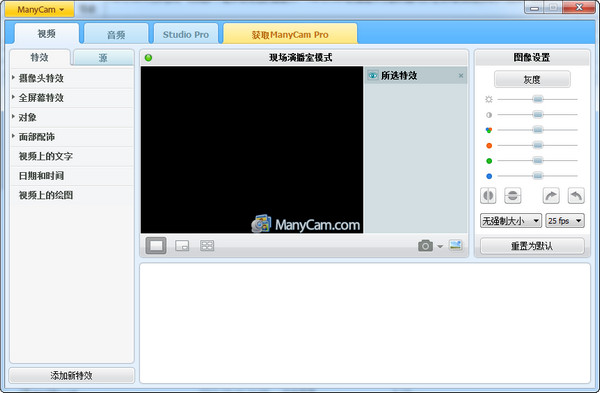Select picture-in-picture layout
The image size is (600, 393).
click(x=182, y=246)
